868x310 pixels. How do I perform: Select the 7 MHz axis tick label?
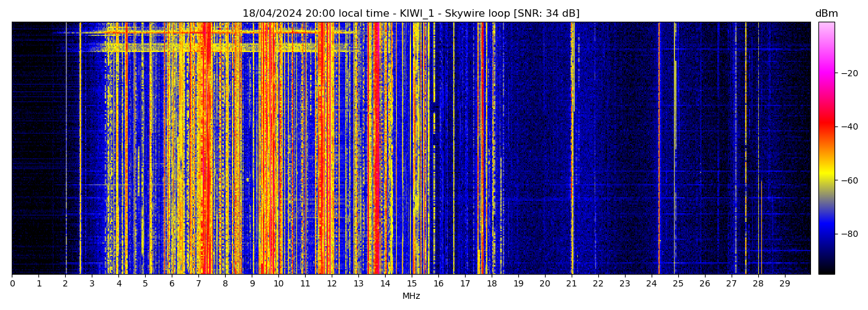click(x=198, y=283)
